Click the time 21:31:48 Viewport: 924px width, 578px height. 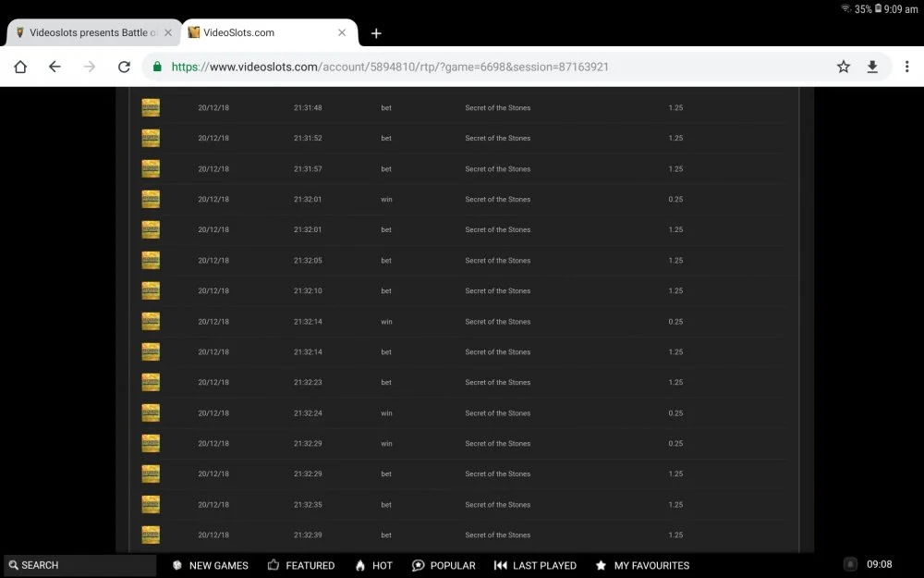click(x=308, y=108)
